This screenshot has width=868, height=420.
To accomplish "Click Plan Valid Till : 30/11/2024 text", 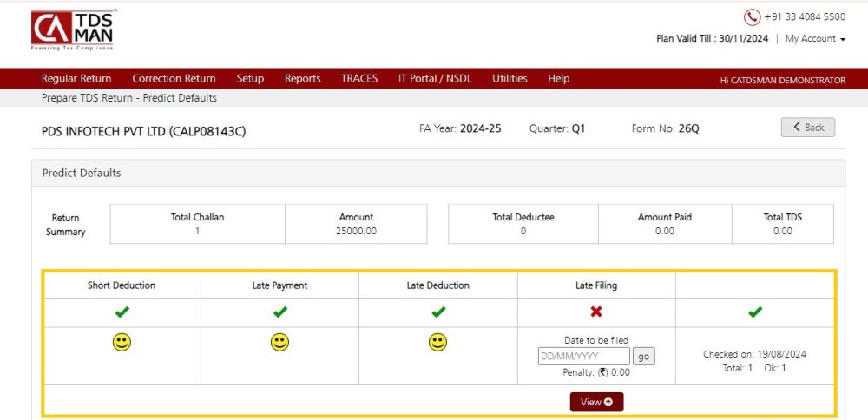I will coord(713,39).
